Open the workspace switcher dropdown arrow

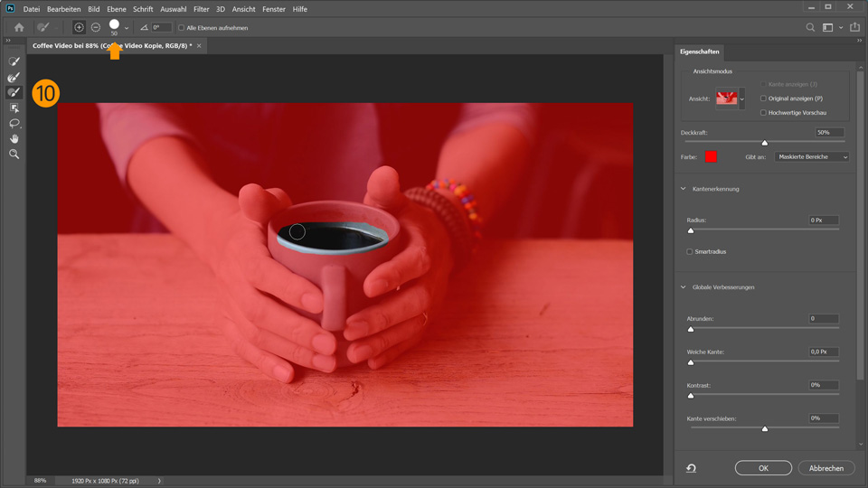[841, 28]
